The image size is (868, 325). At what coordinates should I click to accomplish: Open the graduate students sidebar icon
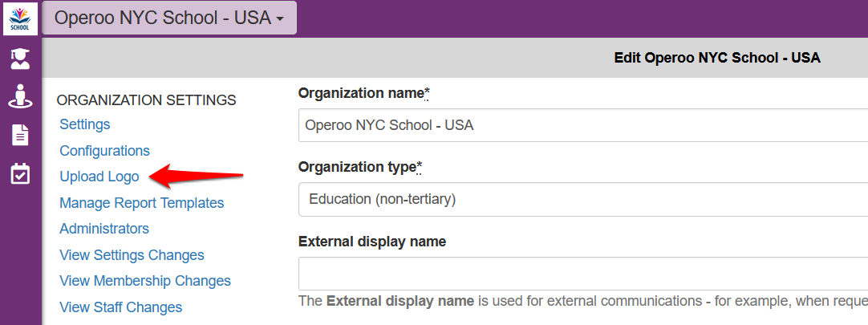(x=21, y=59)
